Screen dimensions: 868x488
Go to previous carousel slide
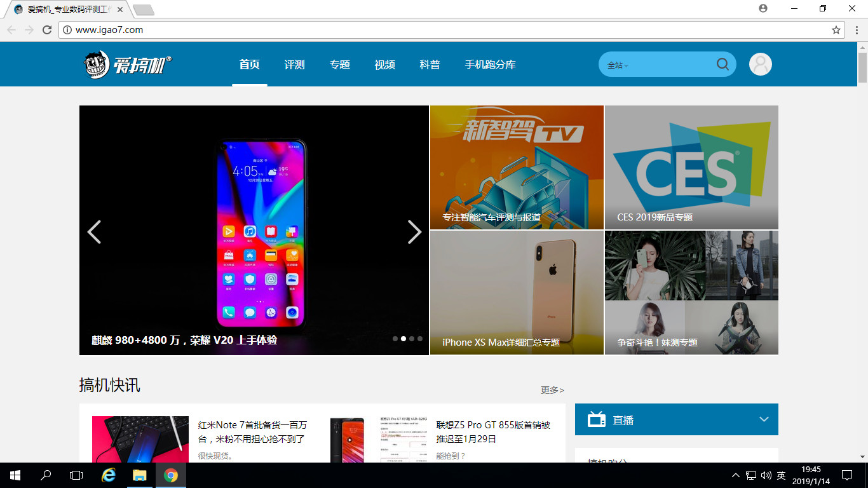coord(94,232)
